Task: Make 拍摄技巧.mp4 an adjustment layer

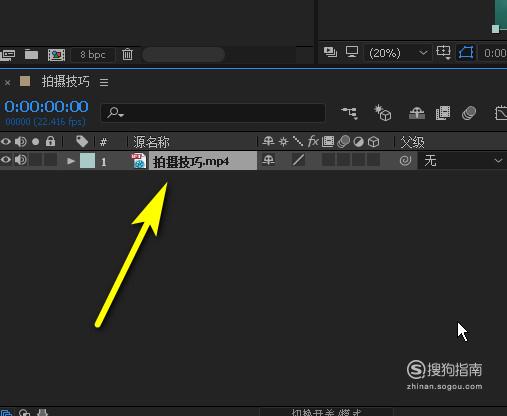Action: 358,160
